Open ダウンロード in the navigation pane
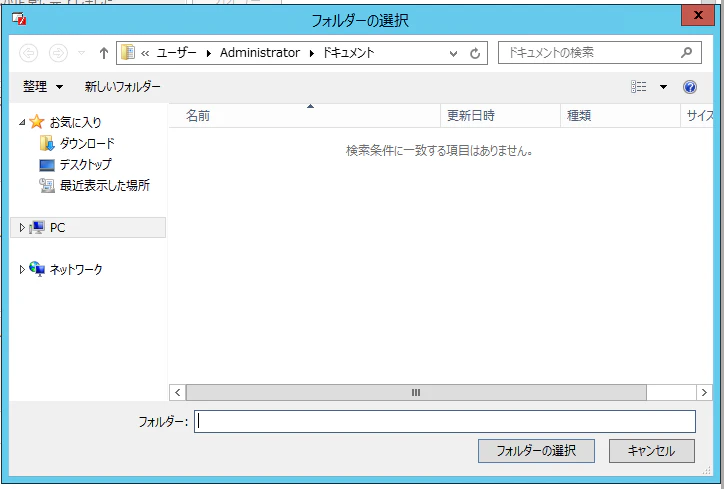The width and height of the screenshot is (724, 489). [x=87, y=144]
